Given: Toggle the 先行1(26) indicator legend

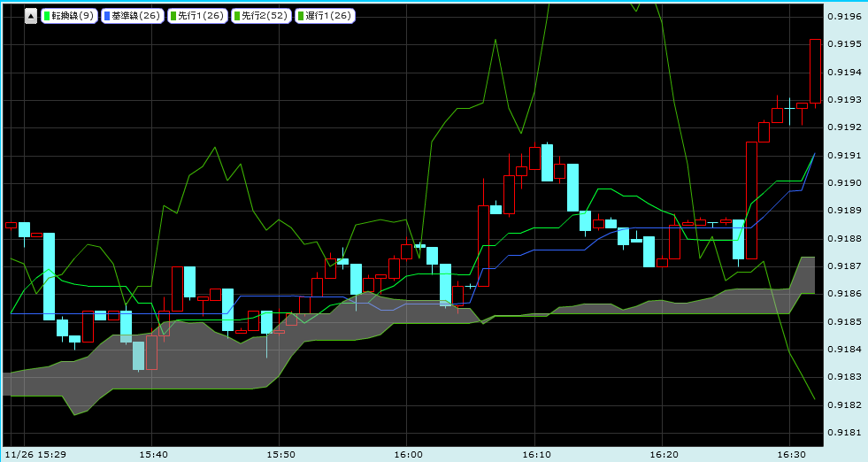Looking at the screenshot, I should (x=197, y=16).
